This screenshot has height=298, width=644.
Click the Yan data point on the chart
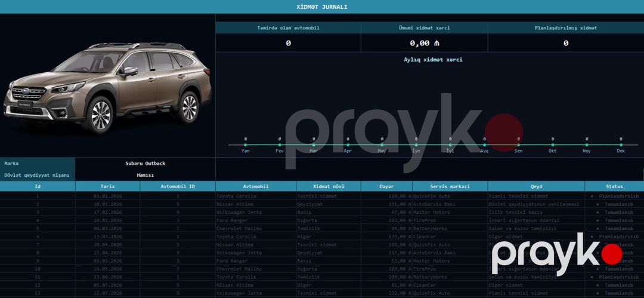(245, 145)
